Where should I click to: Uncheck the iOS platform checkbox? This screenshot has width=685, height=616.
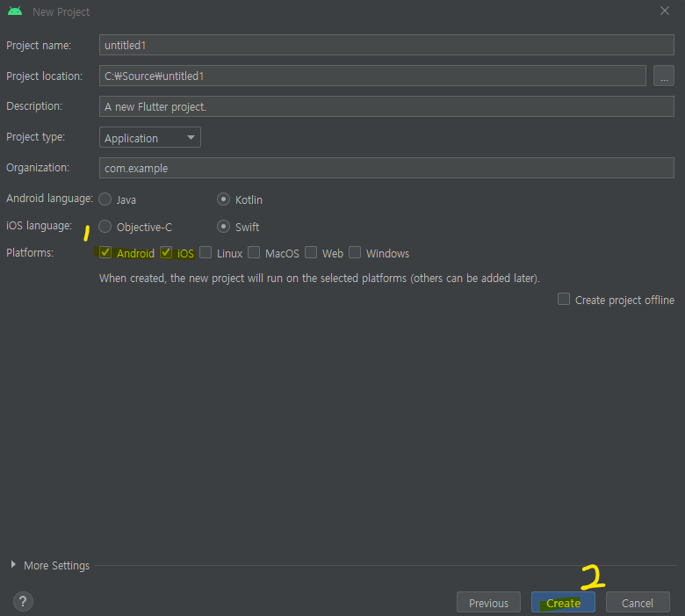point(166,253)
